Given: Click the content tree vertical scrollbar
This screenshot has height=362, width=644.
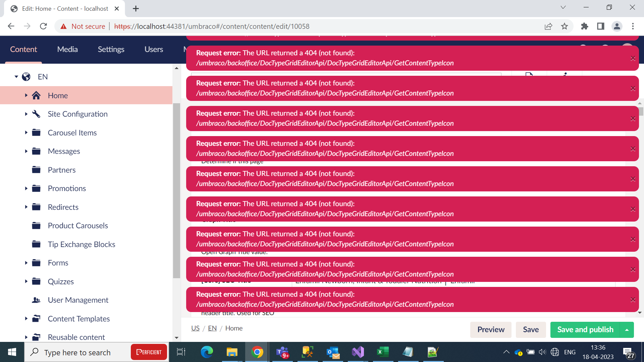Looking at the screenshot, I should click(176, 191).
